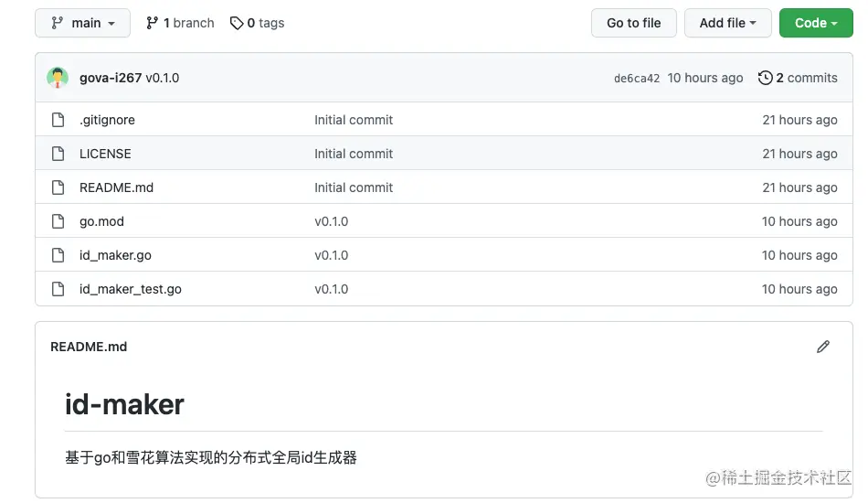Viewport: 868px width, 503px height.
Task: Open the latest v0.1.0 commit message in header
Action: pyautogui.click(x=163, y=78)
